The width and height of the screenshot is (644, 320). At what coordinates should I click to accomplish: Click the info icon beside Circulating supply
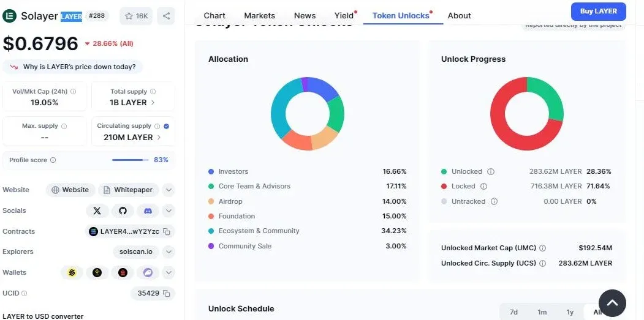(x=157, y=126)
